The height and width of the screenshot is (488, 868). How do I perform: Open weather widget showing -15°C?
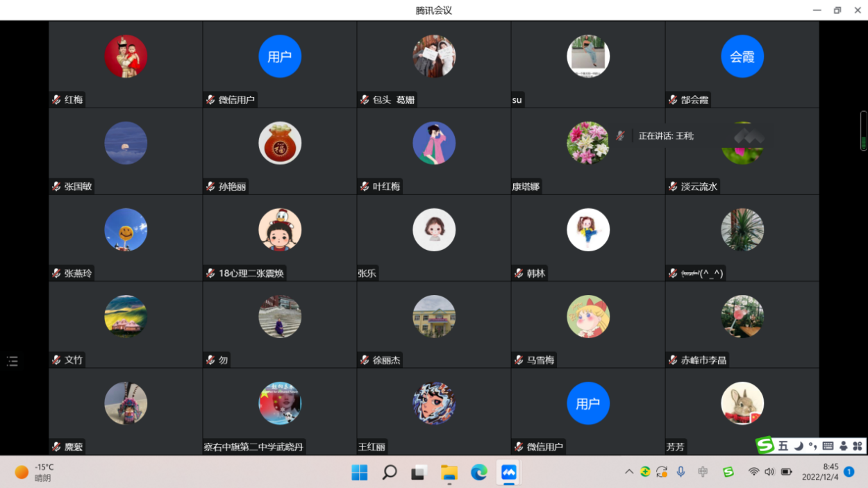[35, 472]
